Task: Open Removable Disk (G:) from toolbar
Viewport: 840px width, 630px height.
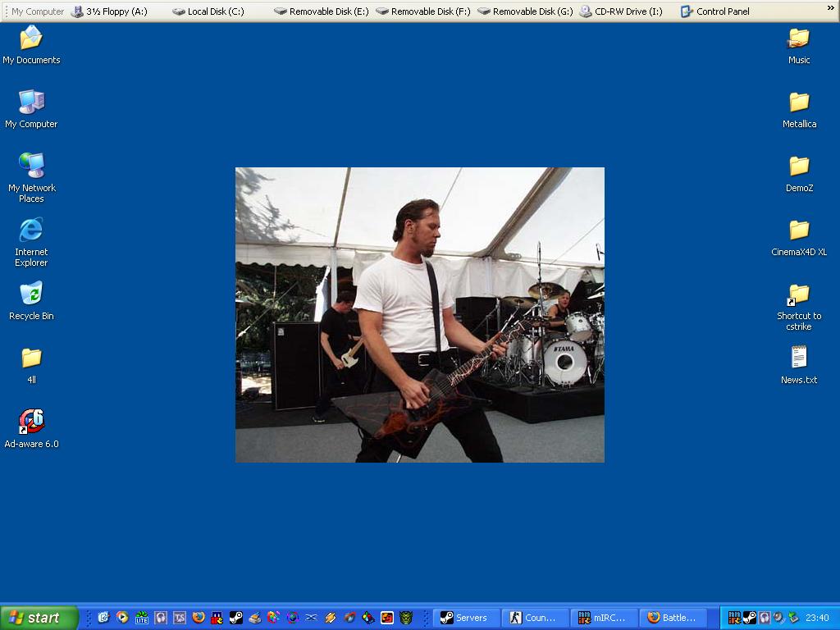Action: (x=525, y=11)
